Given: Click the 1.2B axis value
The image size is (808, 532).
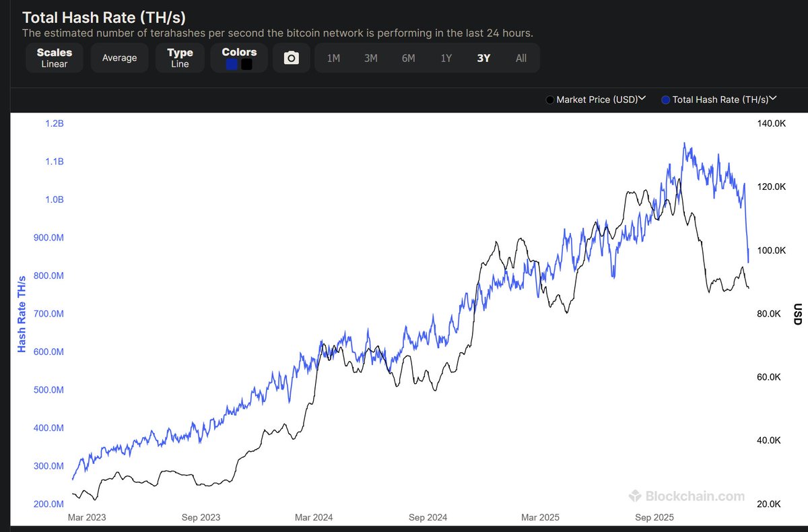Looking at the screenshot, I should point(55,124).
